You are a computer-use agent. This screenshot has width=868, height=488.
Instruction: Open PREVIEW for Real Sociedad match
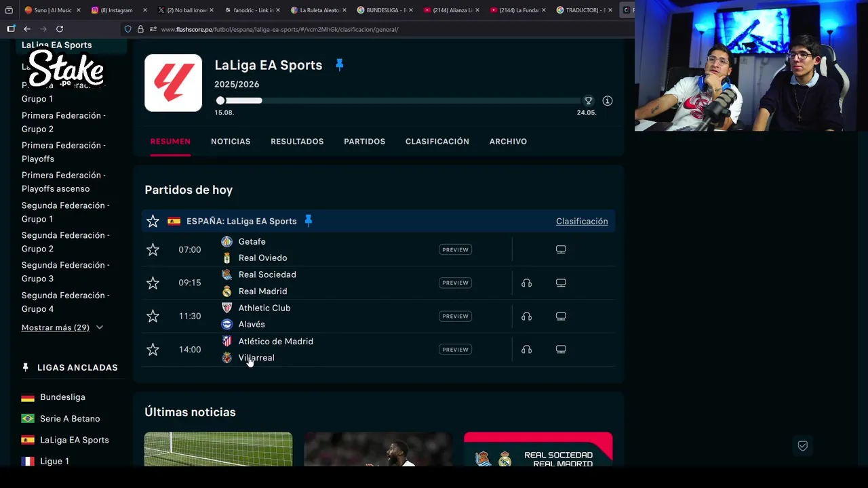pyautogui.click(x=455, y=283)
